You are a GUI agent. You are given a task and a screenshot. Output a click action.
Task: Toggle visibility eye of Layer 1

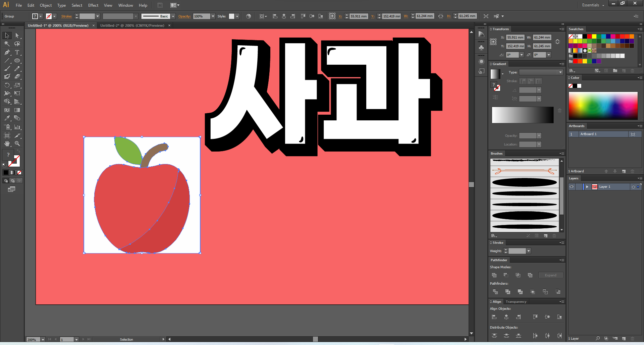point(572,187)
